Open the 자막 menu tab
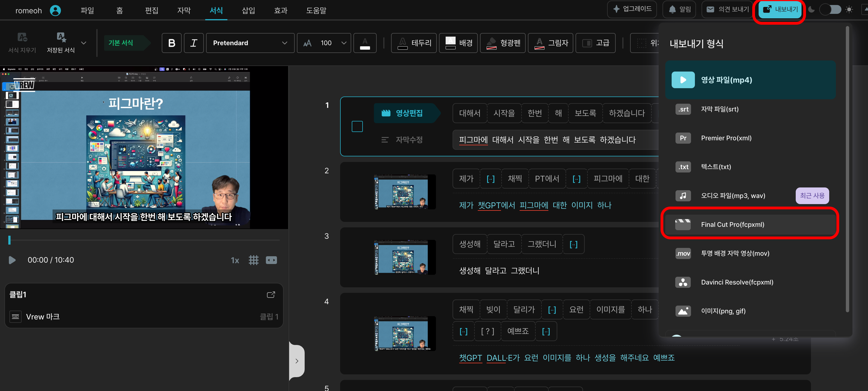Viewport: 868px width, 391px height. 184,11
